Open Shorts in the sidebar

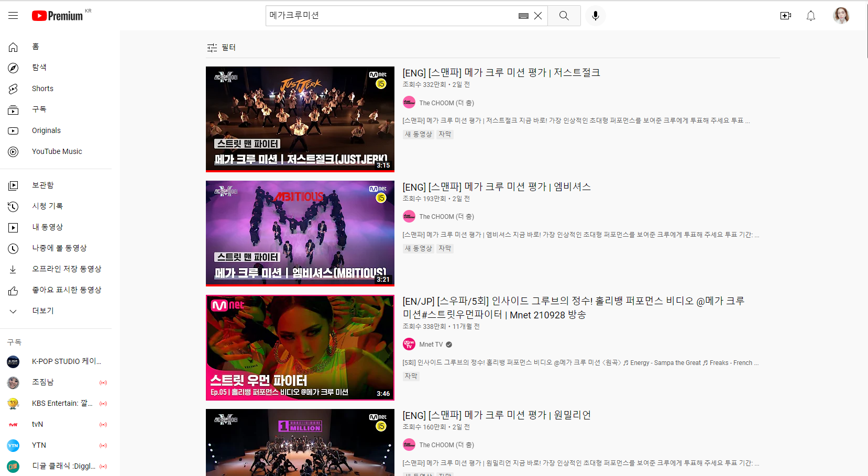[x=56, y=88]
